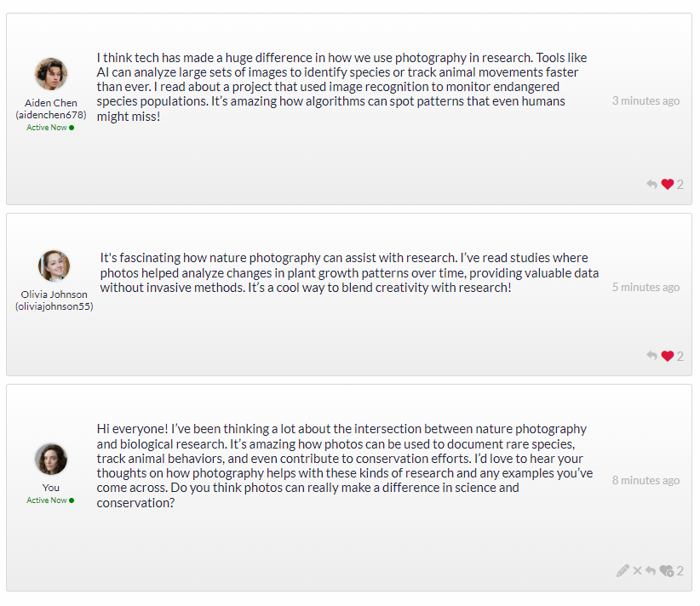Image resolution: width=700 pixels, height=606 pixels.
Task: Open Aiden Chen's profile via name link
Action: point(51,109)
